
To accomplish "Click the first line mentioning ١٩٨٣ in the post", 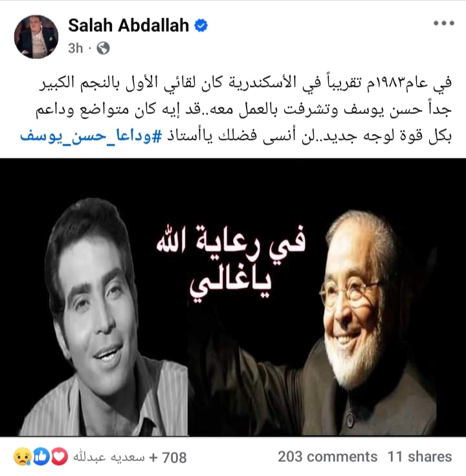I will [x=245, y=83].
